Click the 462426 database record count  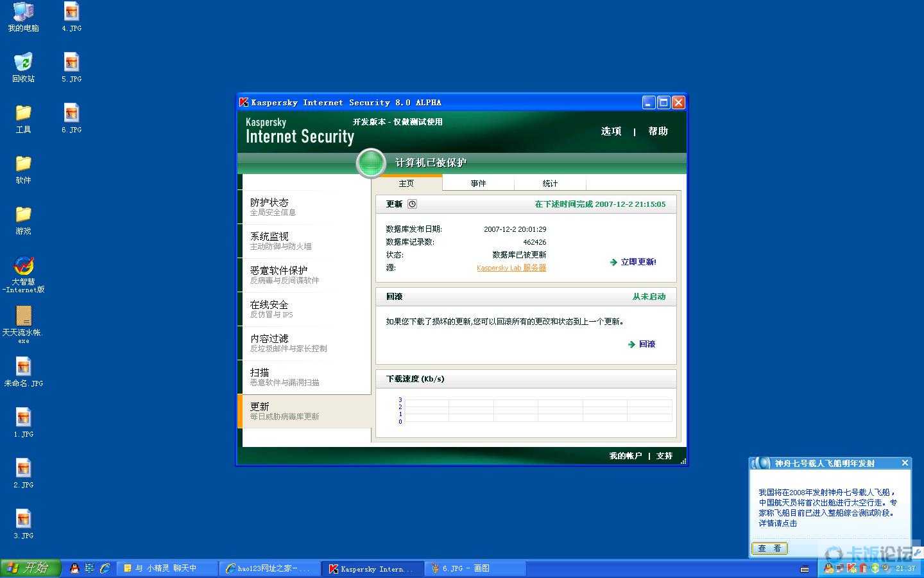pyautogui.click(x=535, y=242)
